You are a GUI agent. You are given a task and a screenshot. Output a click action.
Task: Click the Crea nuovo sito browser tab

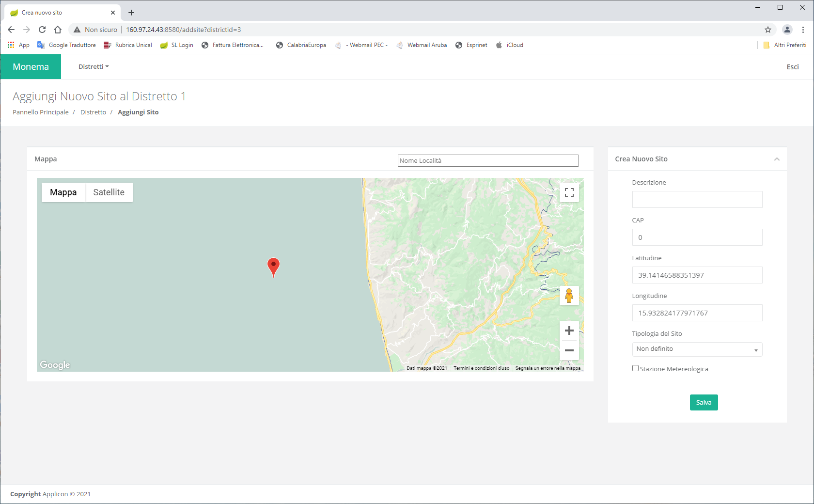click(x=58, y=13)
